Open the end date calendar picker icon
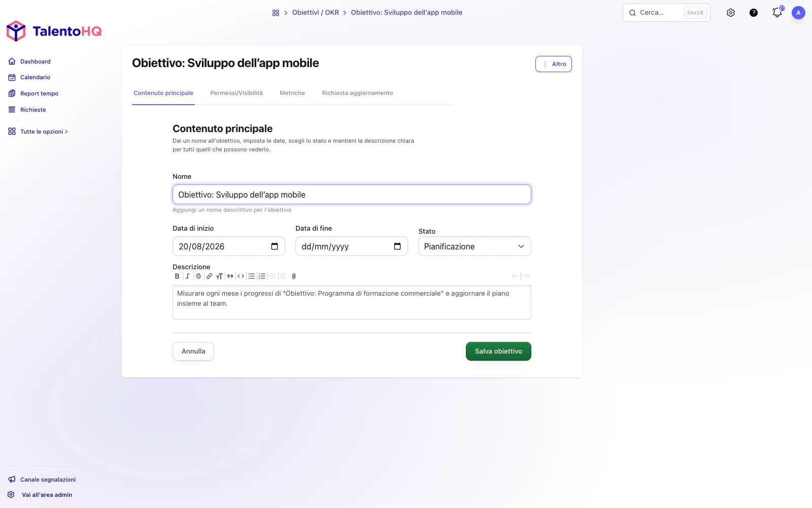 397,246
